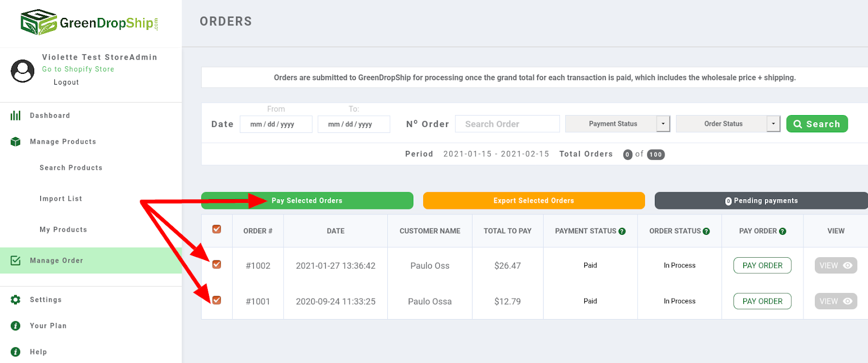Click the Your Plan info icon
Viewport: 868px width, 363px height.
click(16, 326)
